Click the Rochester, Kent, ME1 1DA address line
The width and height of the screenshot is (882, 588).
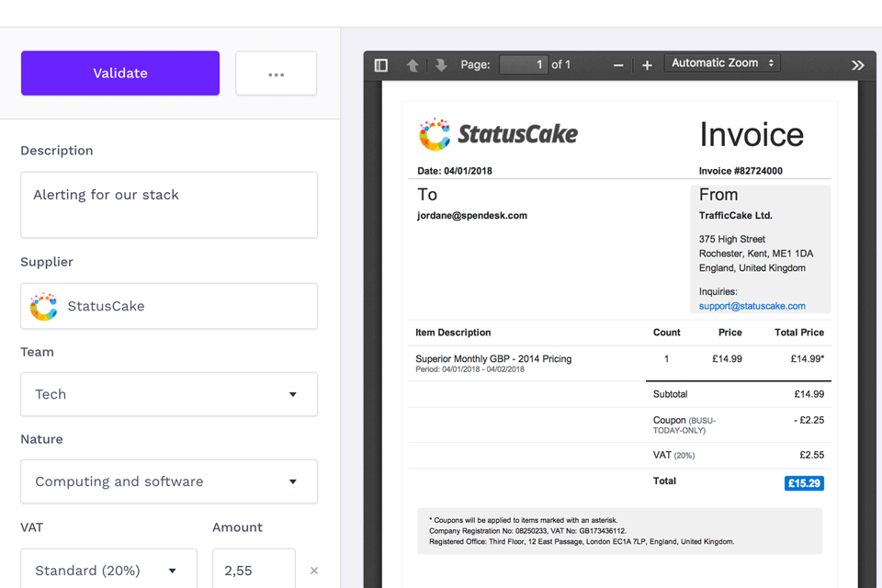click(x=756, y=254)
